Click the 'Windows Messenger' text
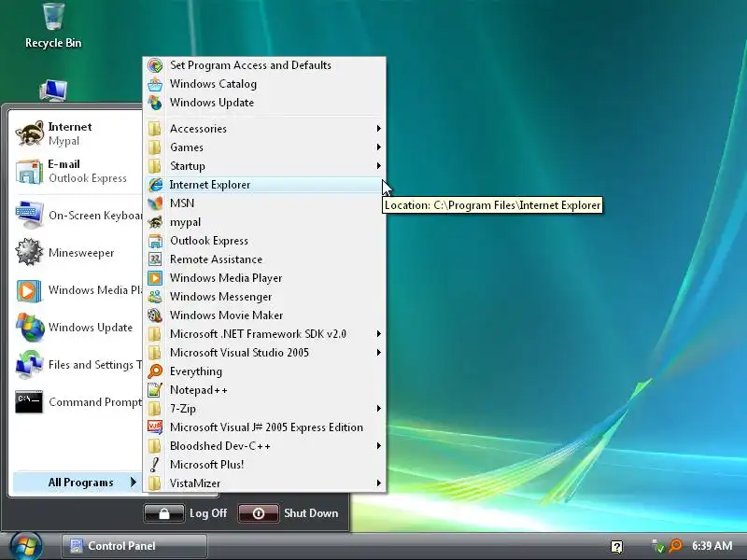The height and width of the screenshot is (560, 747). tap(220, 297)
